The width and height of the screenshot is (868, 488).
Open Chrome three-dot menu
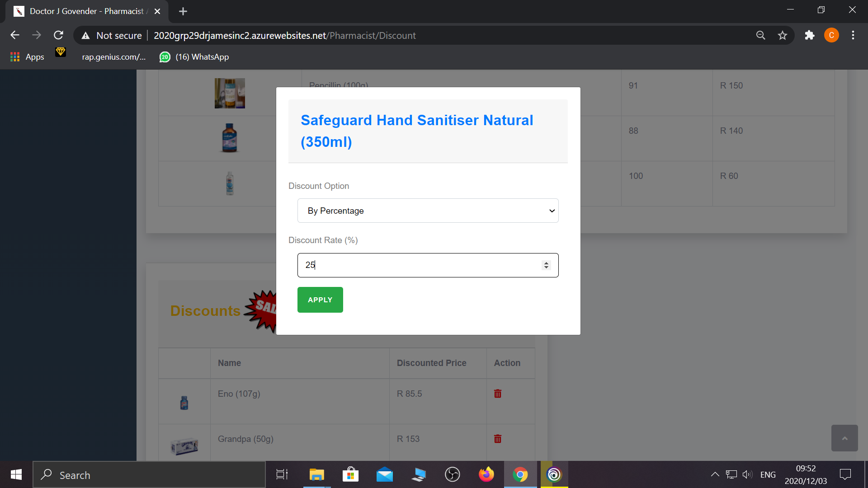coord(853,35)
